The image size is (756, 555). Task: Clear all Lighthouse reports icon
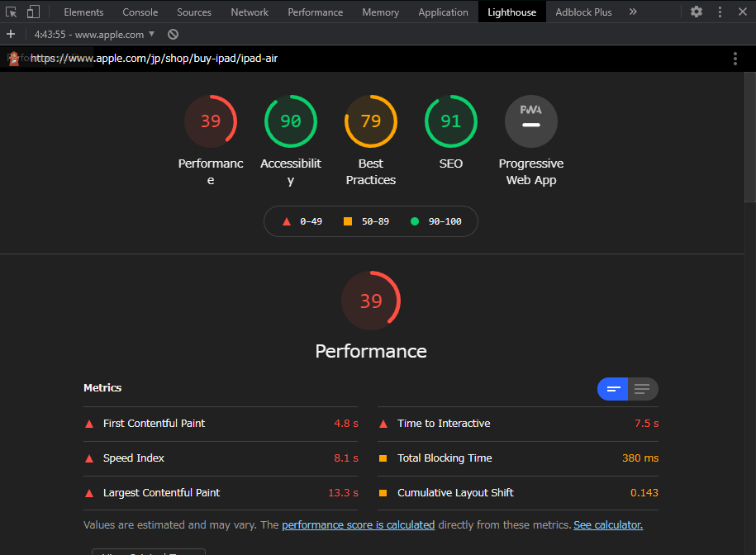[x=173, y=34]
